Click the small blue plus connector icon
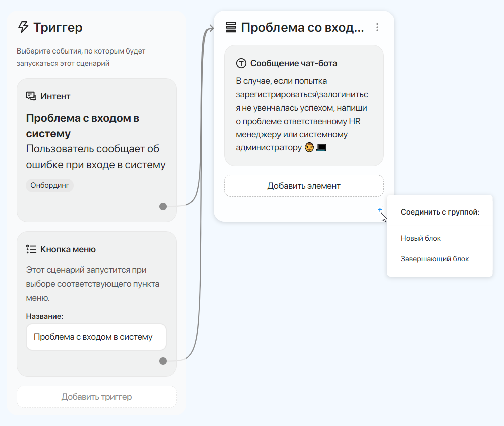This screenshot has height=426, width=504. tap(380, 209)
